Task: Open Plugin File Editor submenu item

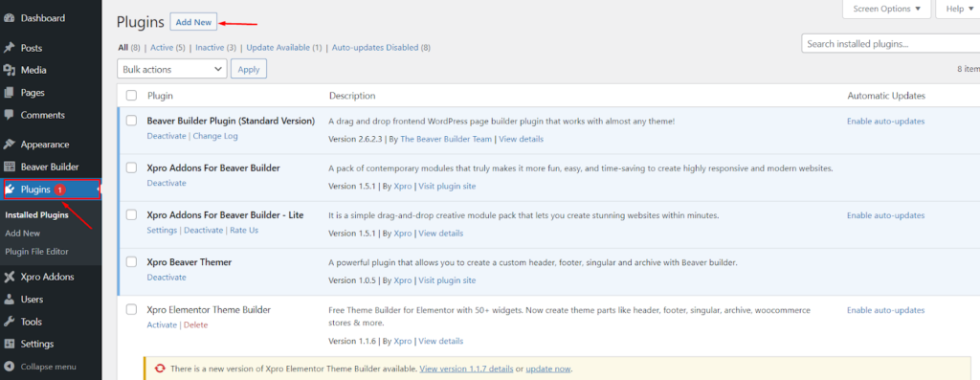Action: pyautogui.click(x=36, y=251)
